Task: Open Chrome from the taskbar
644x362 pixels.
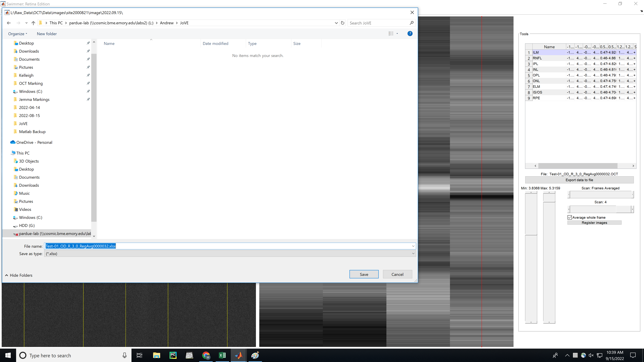Action: 206,355
